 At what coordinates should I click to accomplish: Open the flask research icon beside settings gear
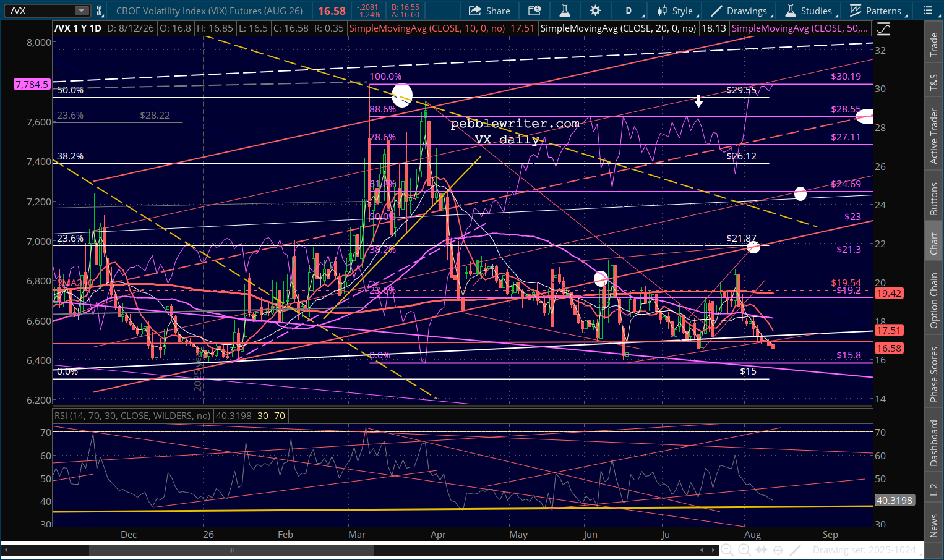[564, 11]
